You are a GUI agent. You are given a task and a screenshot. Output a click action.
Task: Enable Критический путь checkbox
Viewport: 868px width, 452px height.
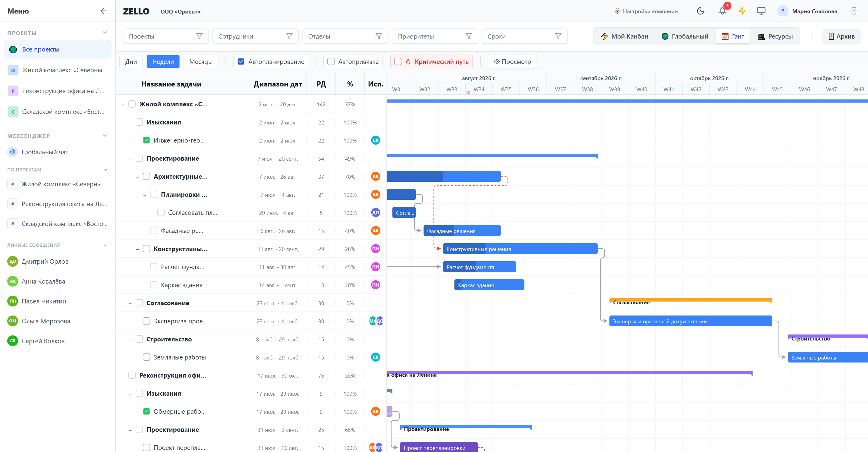pos(398,62)
